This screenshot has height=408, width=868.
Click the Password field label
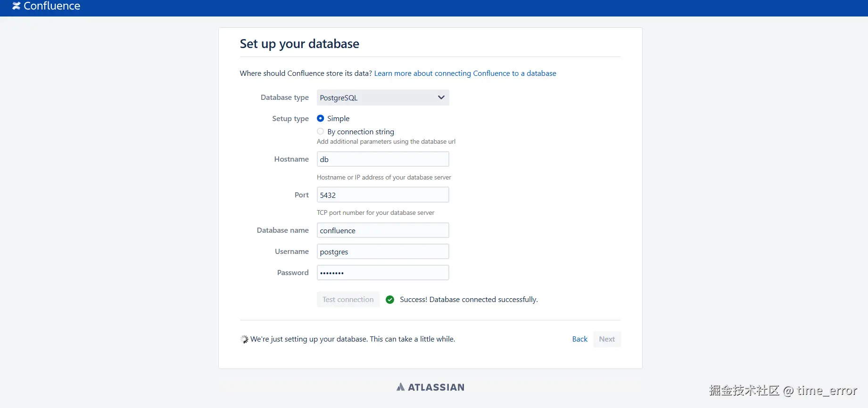293,273
